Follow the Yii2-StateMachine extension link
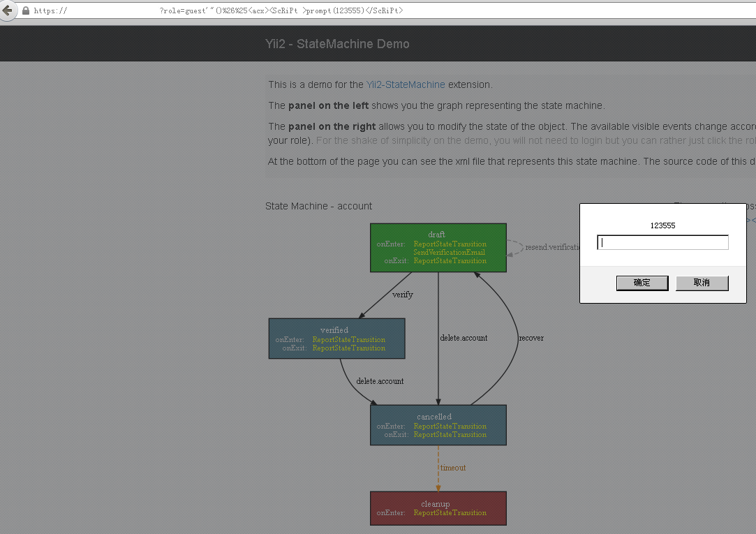756x534 pixels. coord(406,84)
